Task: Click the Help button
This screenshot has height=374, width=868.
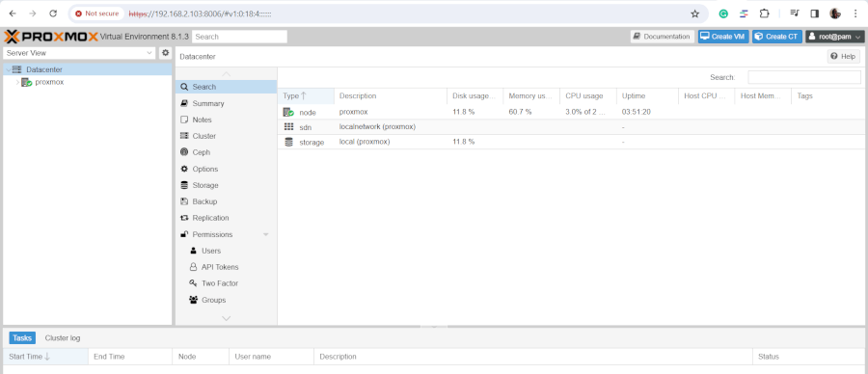Action: [x=844, y=57]
